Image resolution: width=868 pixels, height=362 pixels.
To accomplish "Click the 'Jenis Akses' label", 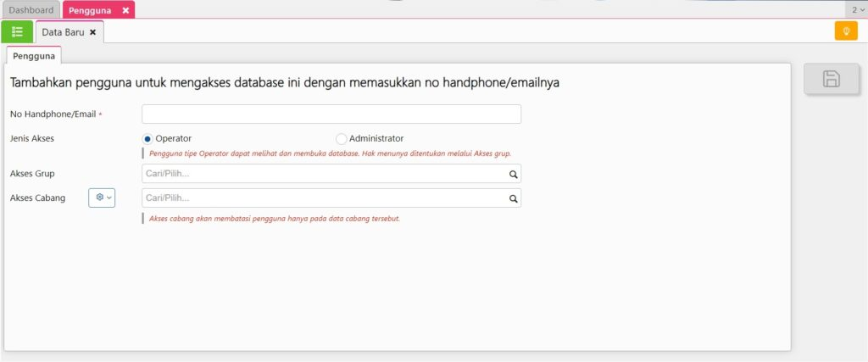I will (x=32, y=138).
